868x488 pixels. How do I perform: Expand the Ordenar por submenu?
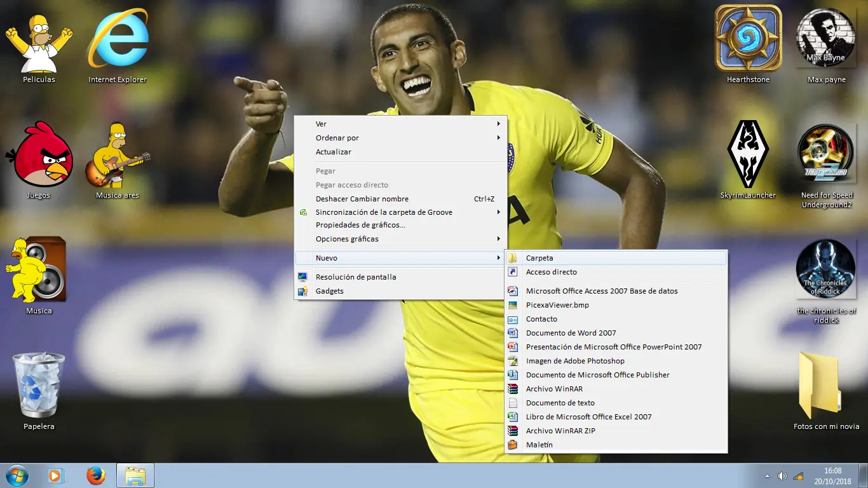[400, 138]
